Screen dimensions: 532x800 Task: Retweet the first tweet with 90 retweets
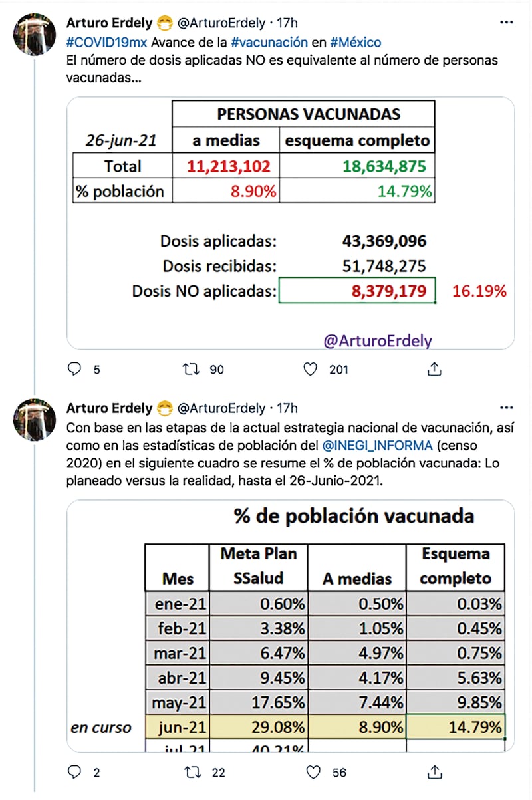tap(191, 369)
